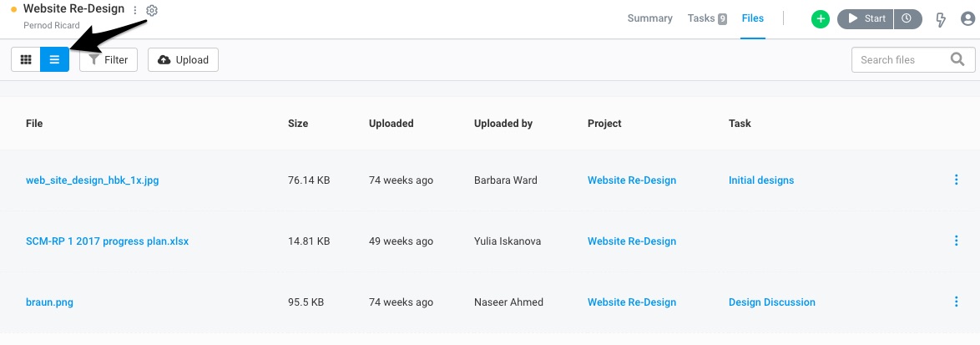Screen dimensions: 980x345
Task: Go to the Summary tab
Action: [650, 18]
